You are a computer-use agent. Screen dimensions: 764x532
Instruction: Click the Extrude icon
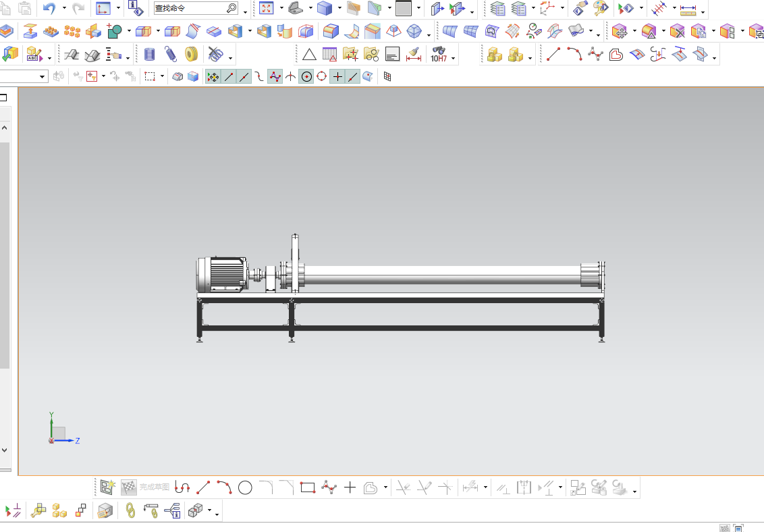pyautogui.click(x=30, y=32)
